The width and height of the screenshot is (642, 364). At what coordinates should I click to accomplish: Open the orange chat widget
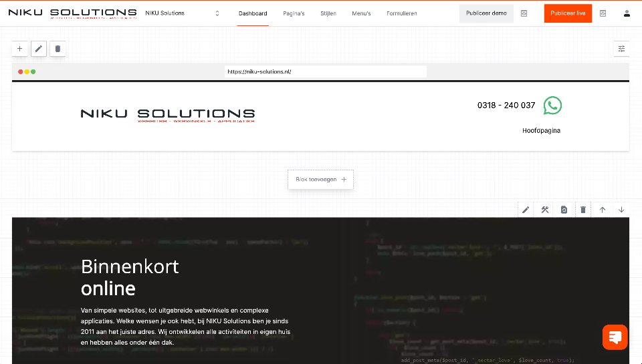[x=615, y=337]
